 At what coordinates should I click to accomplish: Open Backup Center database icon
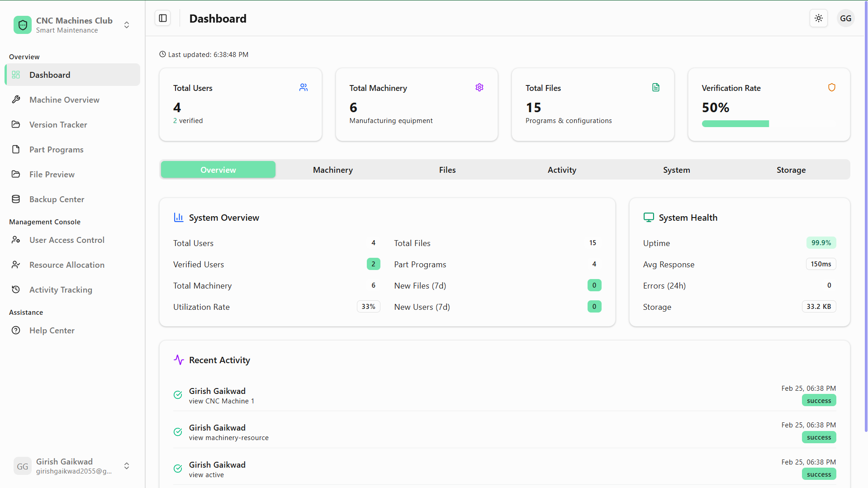tap(16, 199)
